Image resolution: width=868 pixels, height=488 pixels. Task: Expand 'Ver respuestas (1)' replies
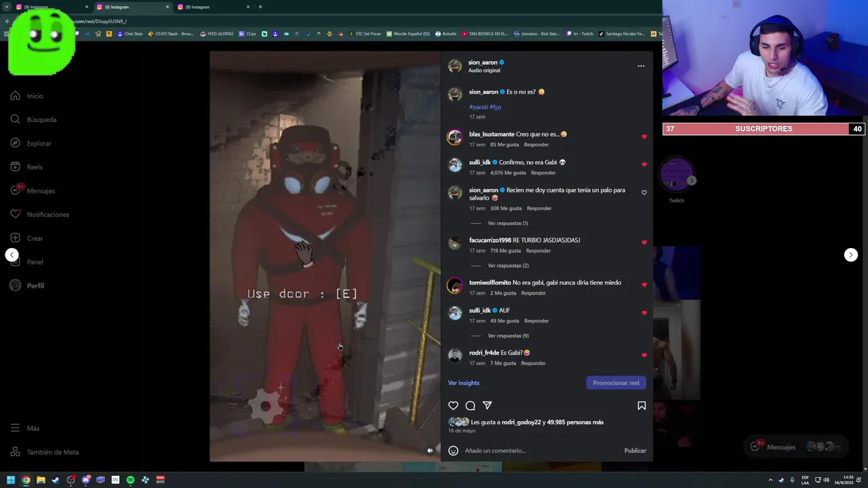(508, 223)
